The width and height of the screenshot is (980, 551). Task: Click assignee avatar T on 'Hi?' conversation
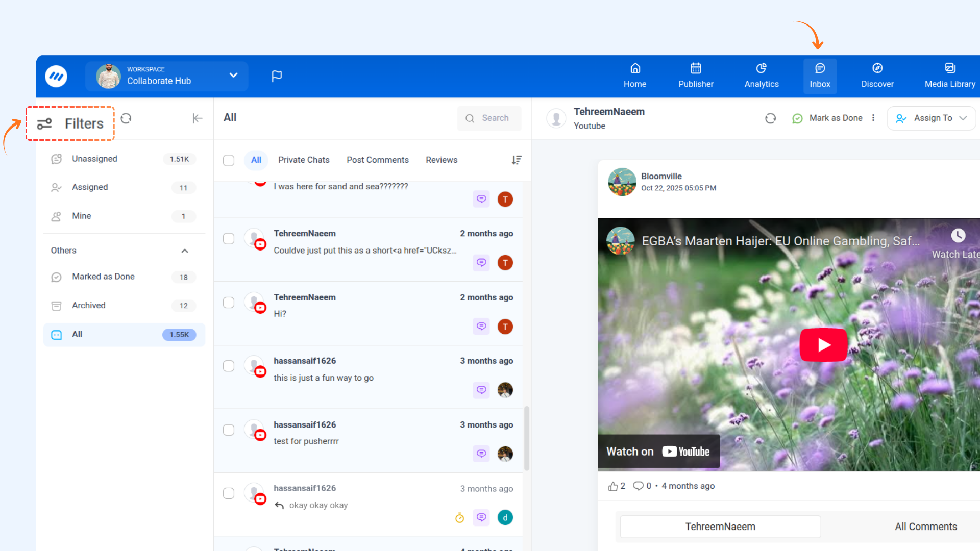[x=505, y=327]
